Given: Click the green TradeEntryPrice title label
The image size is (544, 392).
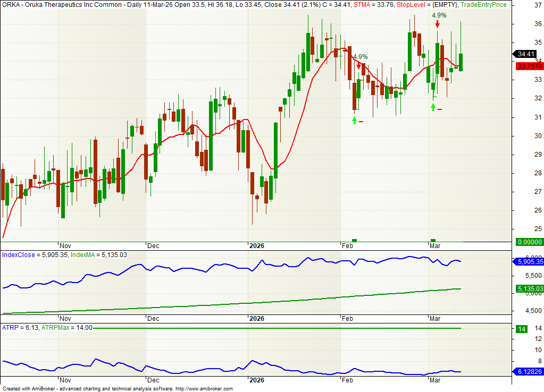Looking at the screenshot, I should tap(483, 4).
